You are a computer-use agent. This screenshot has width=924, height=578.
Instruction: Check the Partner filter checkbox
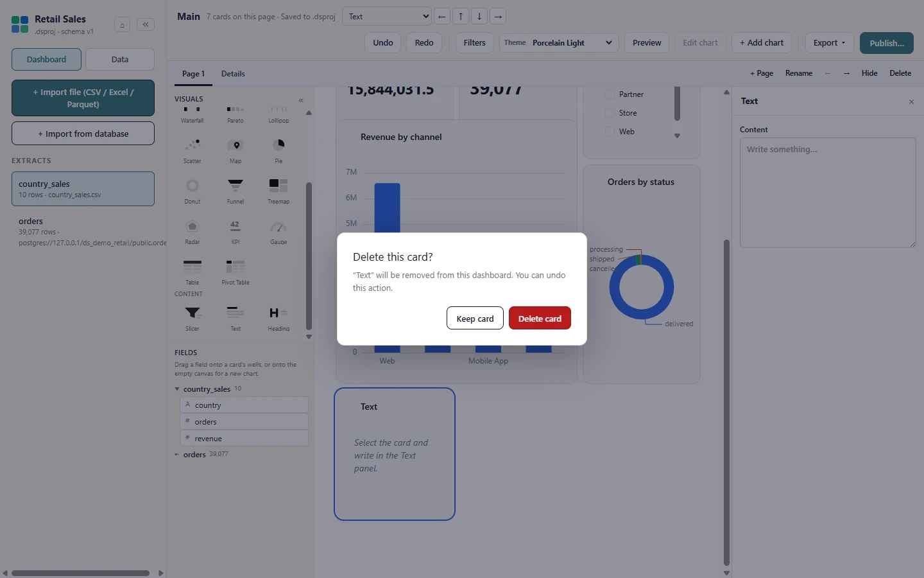[610, 94]
